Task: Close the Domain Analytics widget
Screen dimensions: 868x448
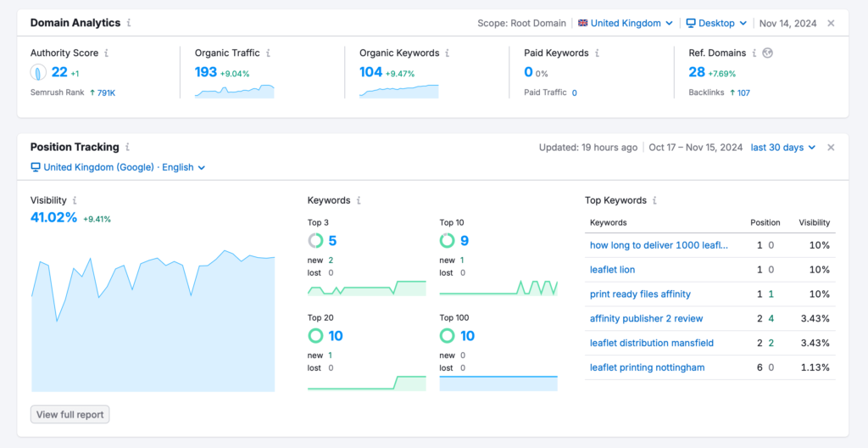Action: pyautogui.click(x=831, y=23)
